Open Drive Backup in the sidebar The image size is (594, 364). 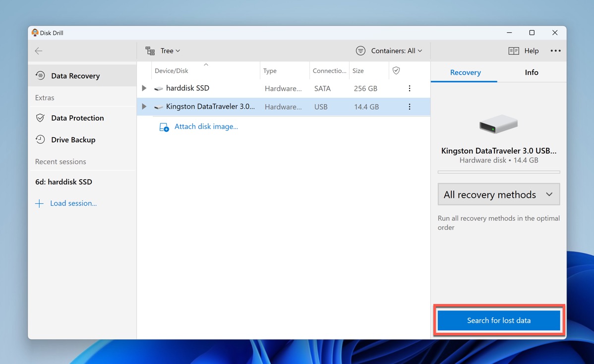point(82,140)
